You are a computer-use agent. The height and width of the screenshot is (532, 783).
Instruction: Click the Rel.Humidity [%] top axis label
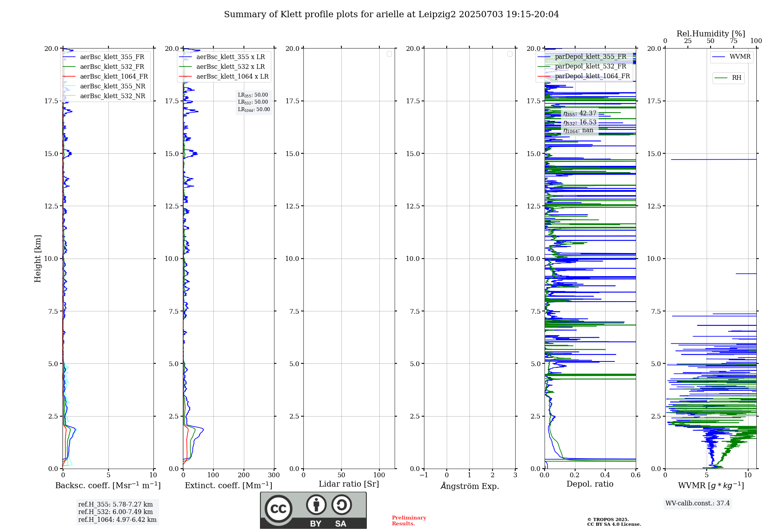tap(711, 34)
